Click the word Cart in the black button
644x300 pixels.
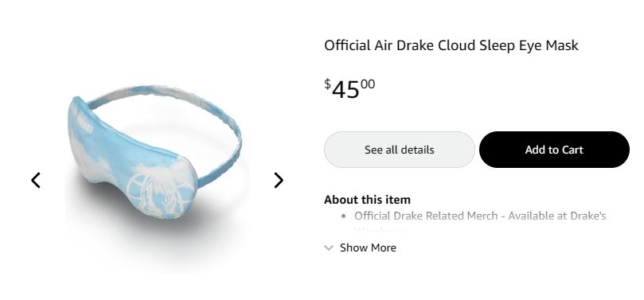(x=572, y=150)
